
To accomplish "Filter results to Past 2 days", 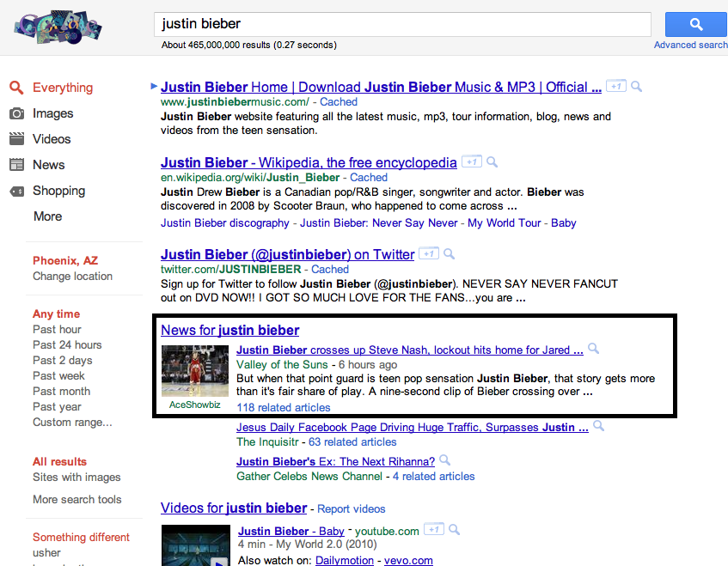I will coord(63,361).
